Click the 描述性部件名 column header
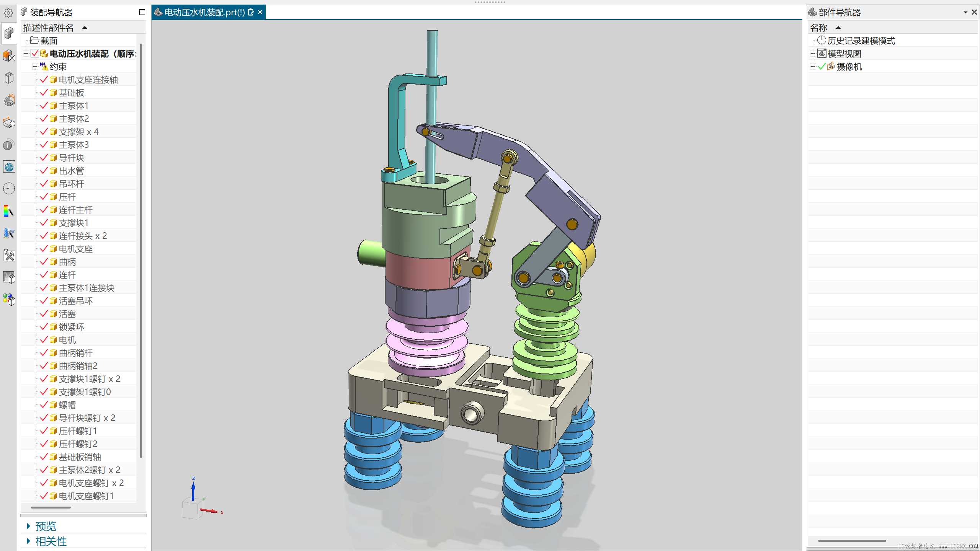The width and height of the screenshot is (980, 551). pyautogui.click(x=49, y=28)
